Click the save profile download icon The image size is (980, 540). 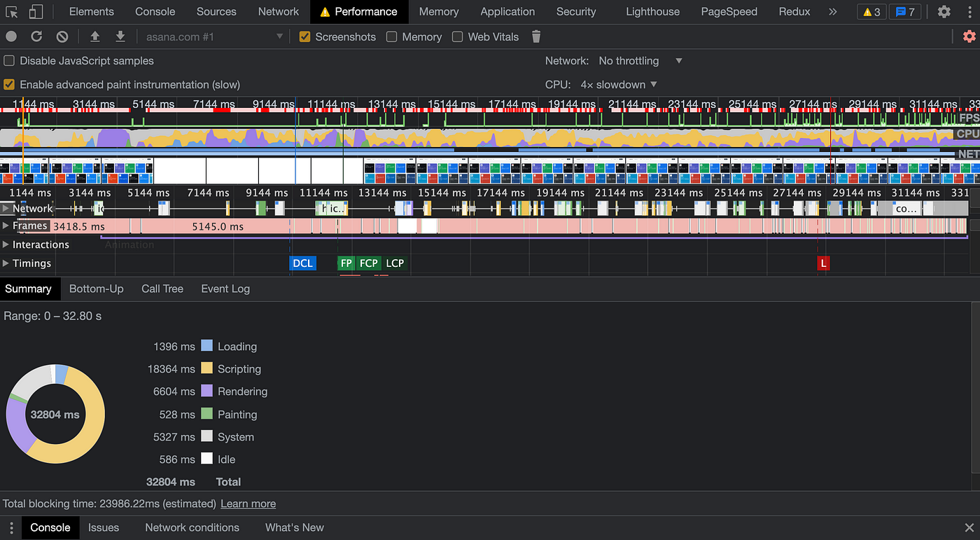click(x=120, y=36)
